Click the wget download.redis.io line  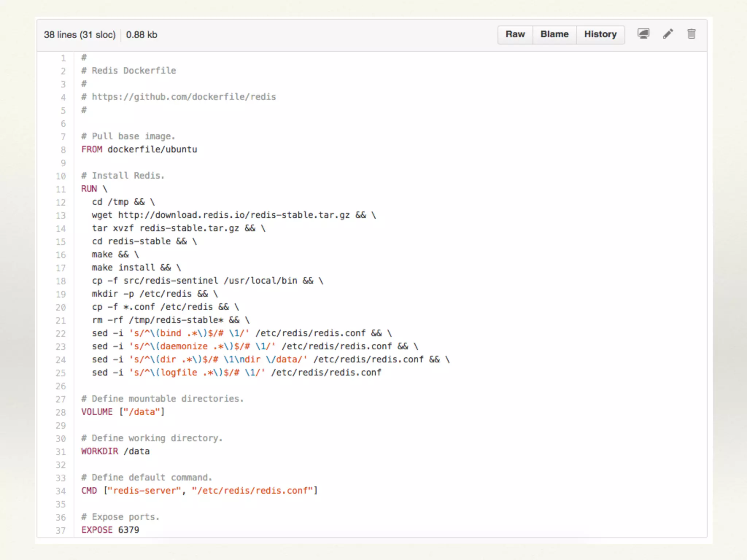click(233, 215)
